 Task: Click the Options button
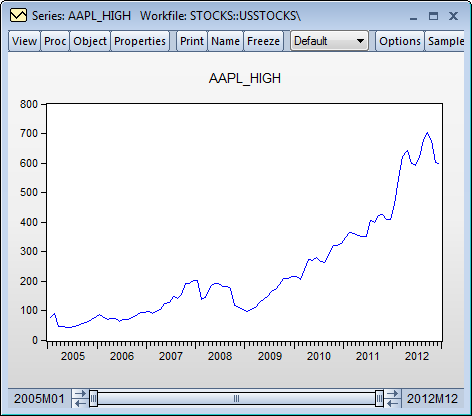pos(400,41)
